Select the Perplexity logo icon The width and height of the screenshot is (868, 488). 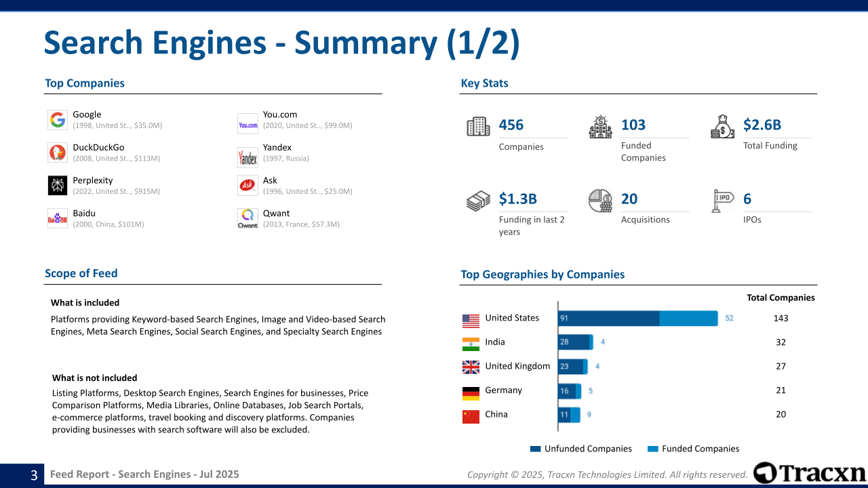(58, 186)
